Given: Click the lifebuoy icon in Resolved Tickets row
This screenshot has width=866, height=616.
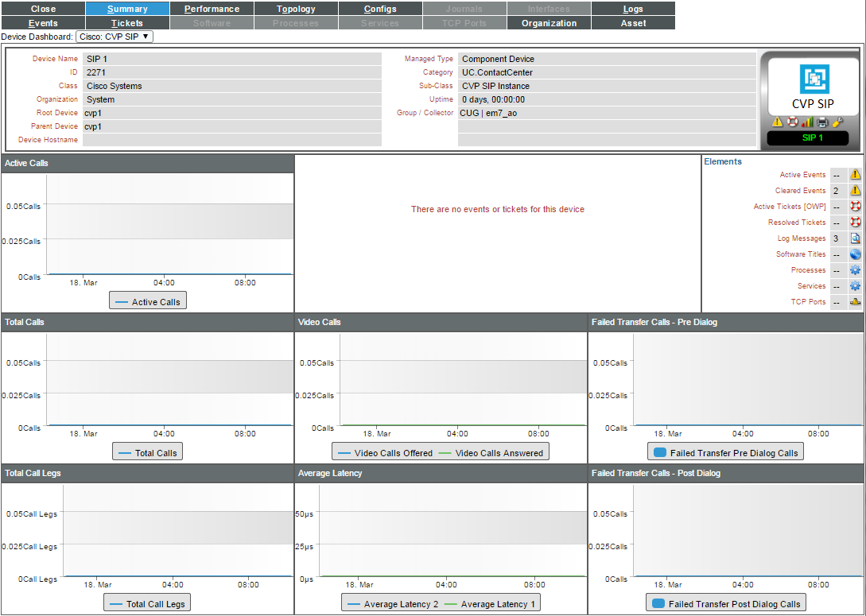Looking at the screenshot, I should [x=855, y=223].
